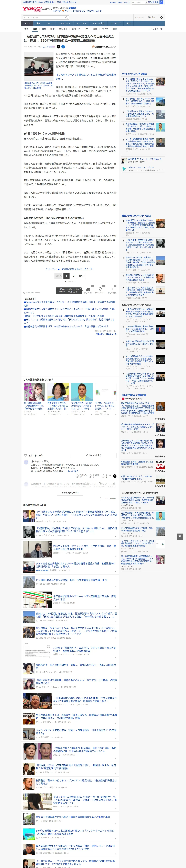Viewport: 186px width, 868px height.
Task: Open 「3億円事件」発生直後に19歳少年が自殺 recommended article
Action: (77, 530)
